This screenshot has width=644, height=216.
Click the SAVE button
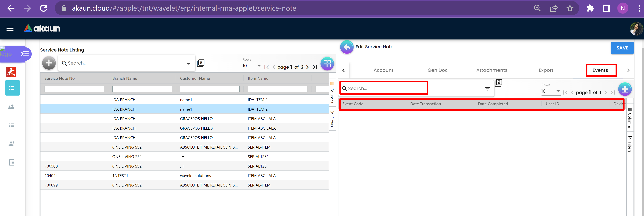(622, 48)
